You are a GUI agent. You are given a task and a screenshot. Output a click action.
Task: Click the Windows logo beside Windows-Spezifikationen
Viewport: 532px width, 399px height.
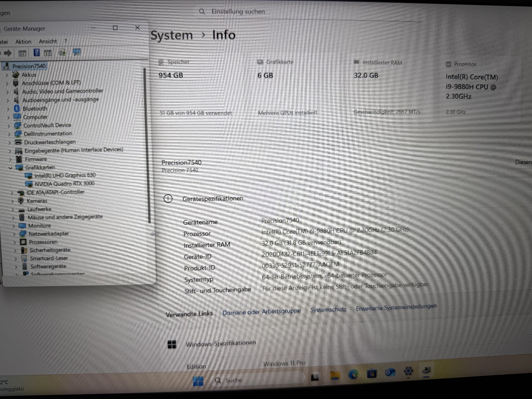[x=172, y=344]
